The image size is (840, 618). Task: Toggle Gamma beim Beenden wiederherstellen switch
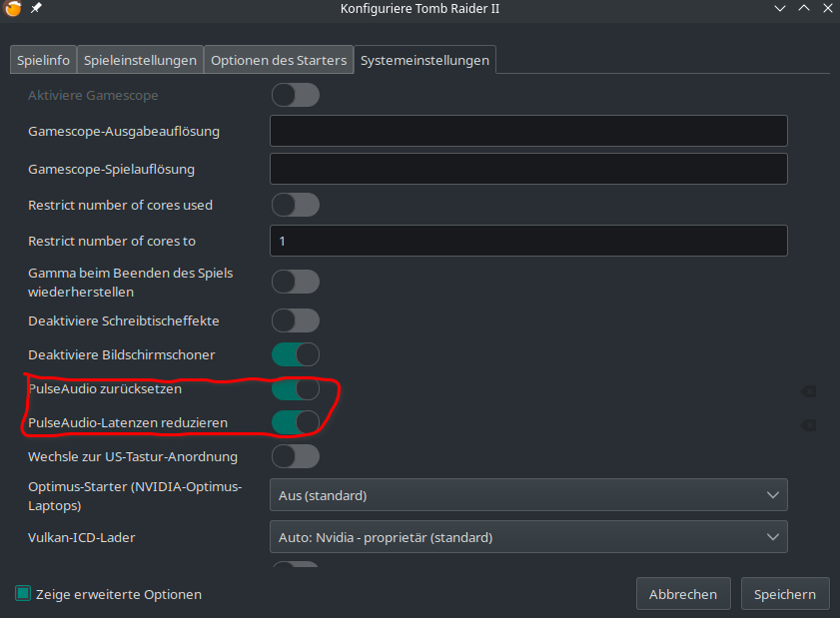pos(296,282)
